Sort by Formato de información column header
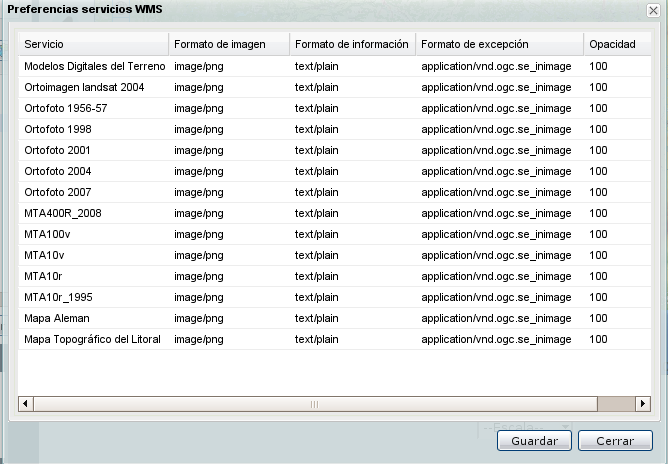Viewport: 668px width, 464px height. 352,45
